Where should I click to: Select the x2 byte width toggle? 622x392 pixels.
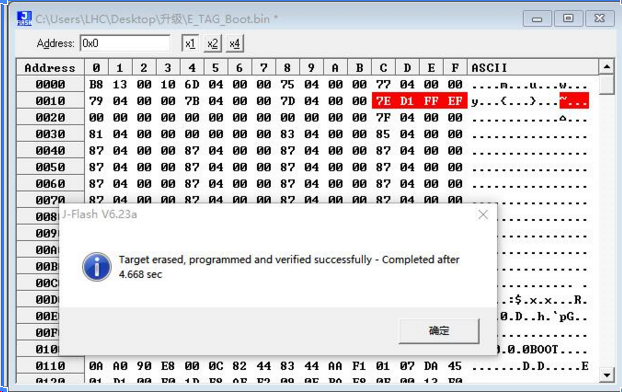point(212,43)
